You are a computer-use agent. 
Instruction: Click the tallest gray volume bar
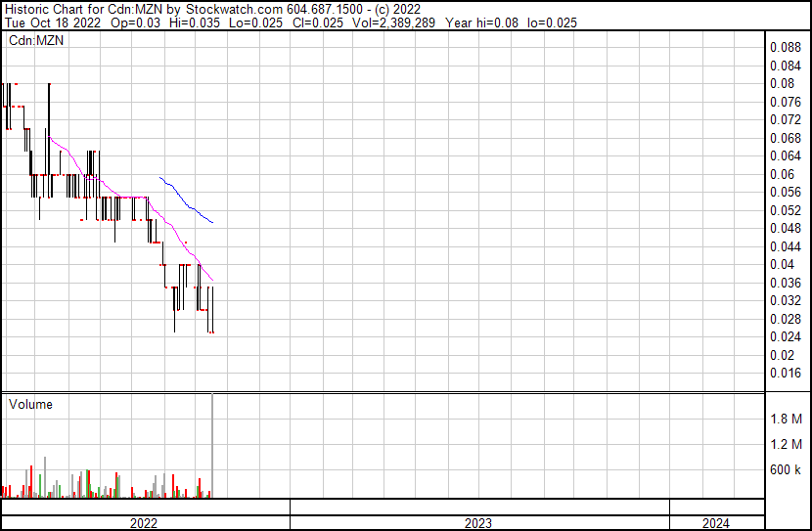(x=212, y=445)
